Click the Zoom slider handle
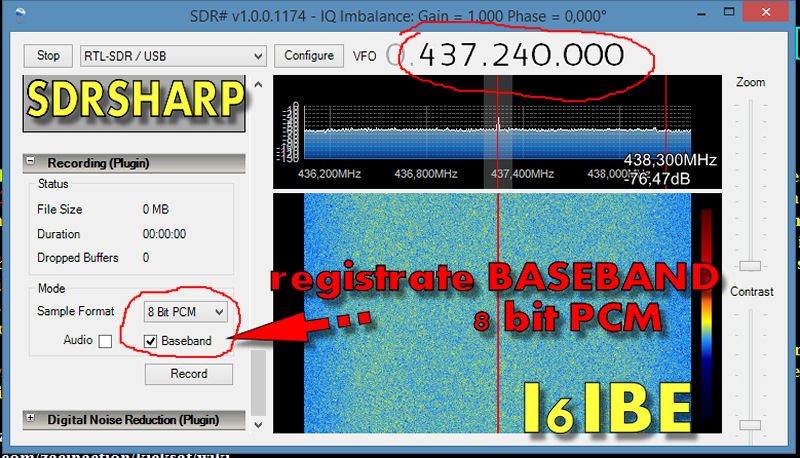The height and width of the screenshot is (458, 800). (750, 266)
